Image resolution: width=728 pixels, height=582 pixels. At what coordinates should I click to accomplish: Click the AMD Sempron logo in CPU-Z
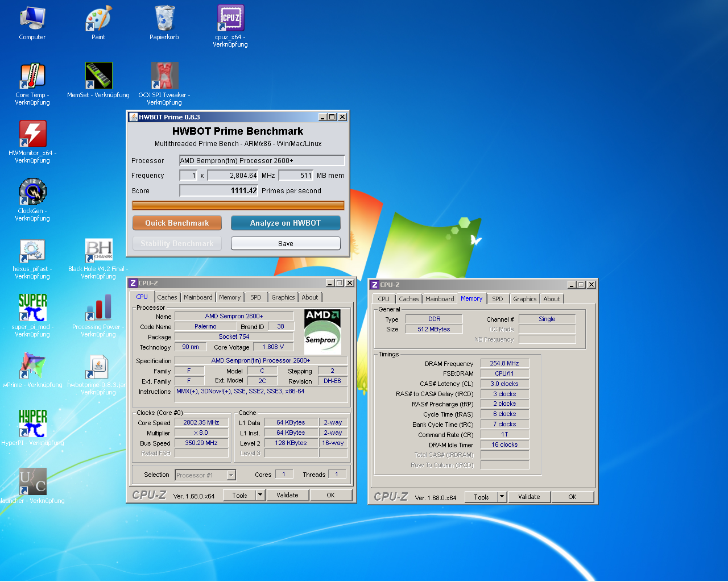[x=322, y=331]
